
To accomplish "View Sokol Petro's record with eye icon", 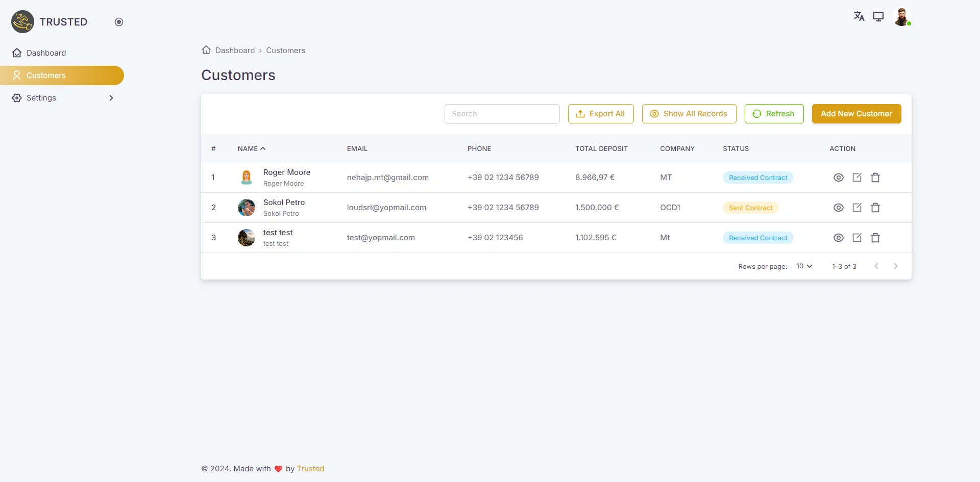I will point(839,208).
